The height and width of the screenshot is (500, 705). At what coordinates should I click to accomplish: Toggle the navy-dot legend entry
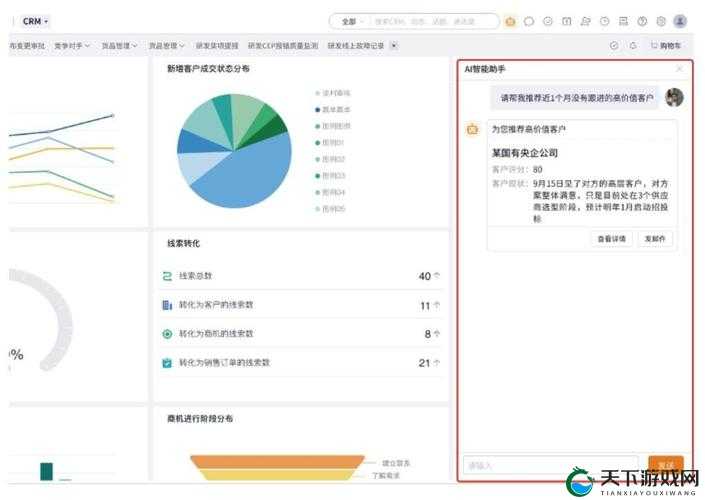pyautogui.click(x=332, y=109)
